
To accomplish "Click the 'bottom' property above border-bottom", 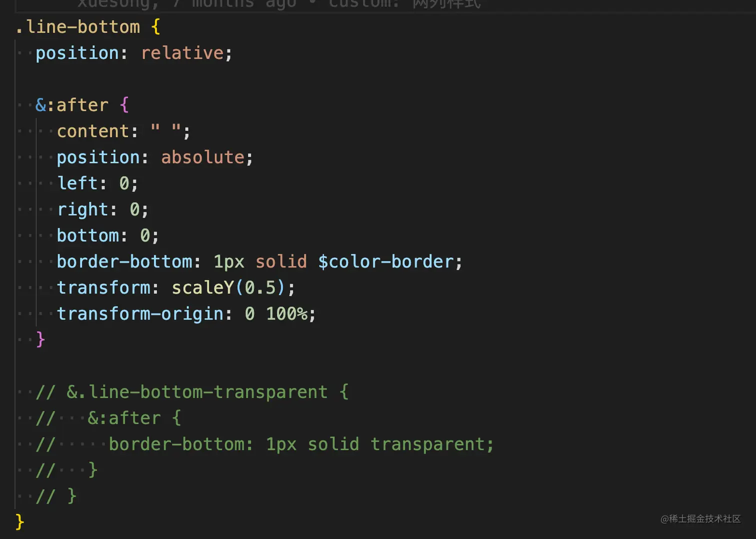I will [88, 235].
